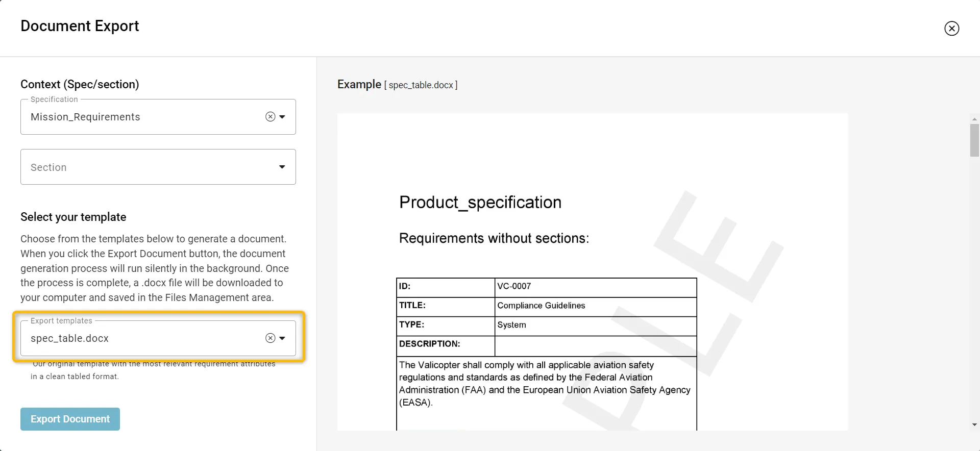
Task: Expand the Export templates dropdown arrow
Action: pos(282,338)
